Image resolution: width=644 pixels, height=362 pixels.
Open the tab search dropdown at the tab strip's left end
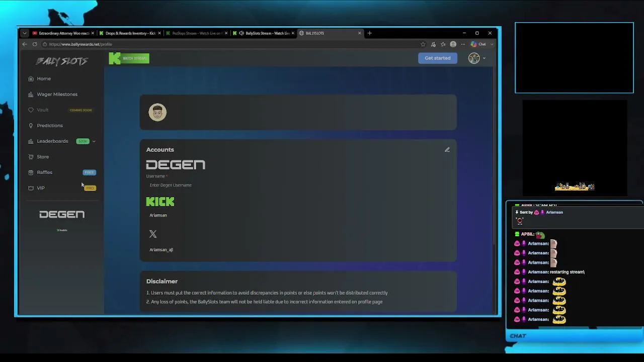(x=24, y=33)
